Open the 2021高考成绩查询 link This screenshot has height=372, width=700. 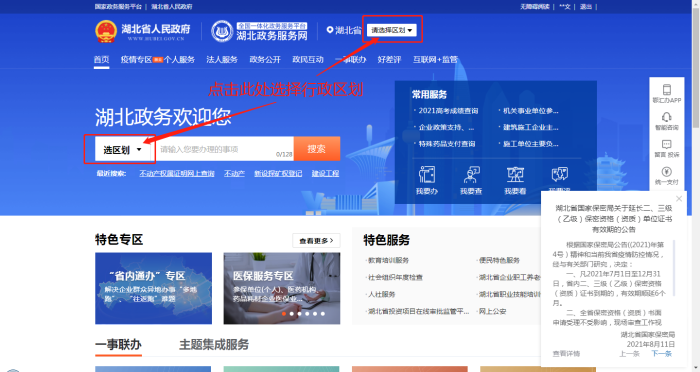pos(448,111)
